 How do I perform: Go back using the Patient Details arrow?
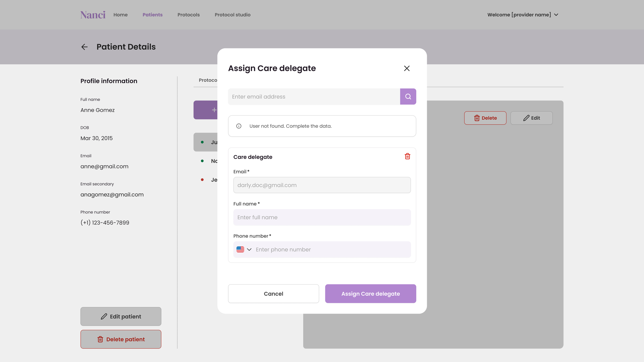pyautogui.click(x=84, y=47)
